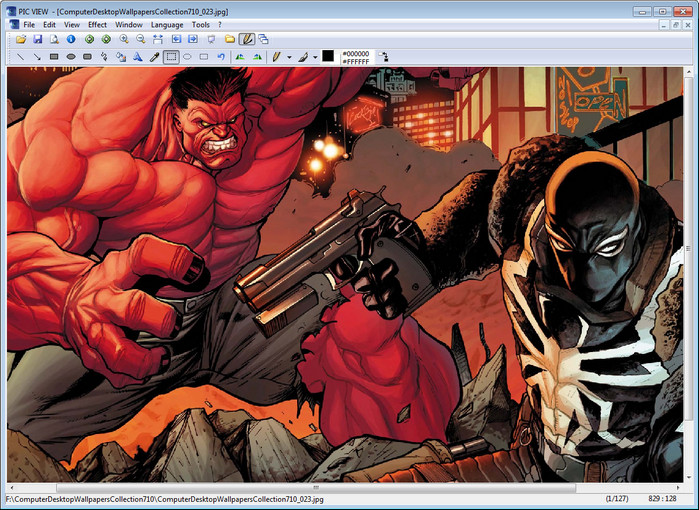Image resolution: width=699 pixels, height=510 pixels.
Task: Open the File menu
Action: click(29, 25)
